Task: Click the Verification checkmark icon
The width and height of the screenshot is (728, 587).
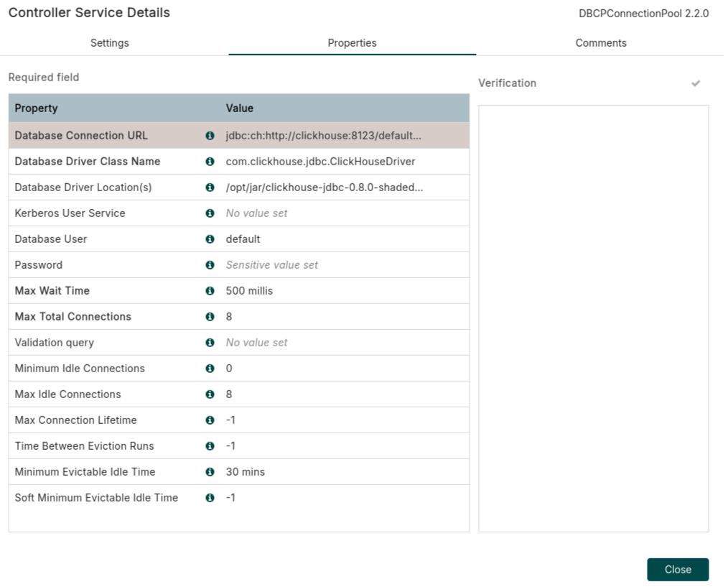Action: pos(696,83)
